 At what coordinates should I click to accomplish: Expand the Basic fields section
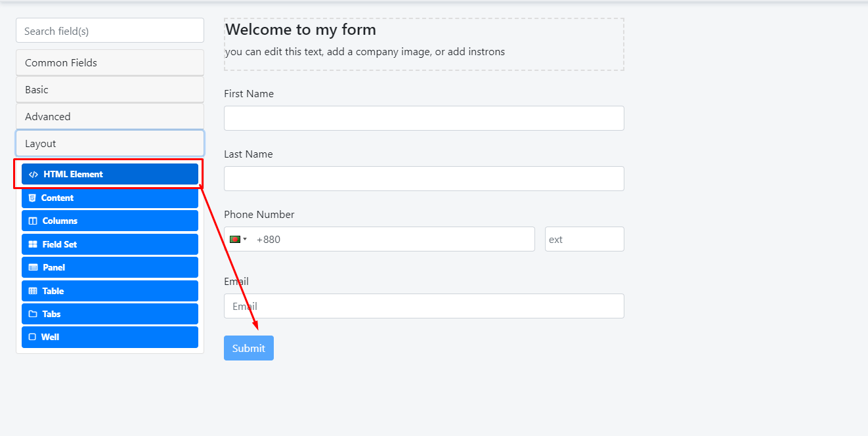point(110,90)
